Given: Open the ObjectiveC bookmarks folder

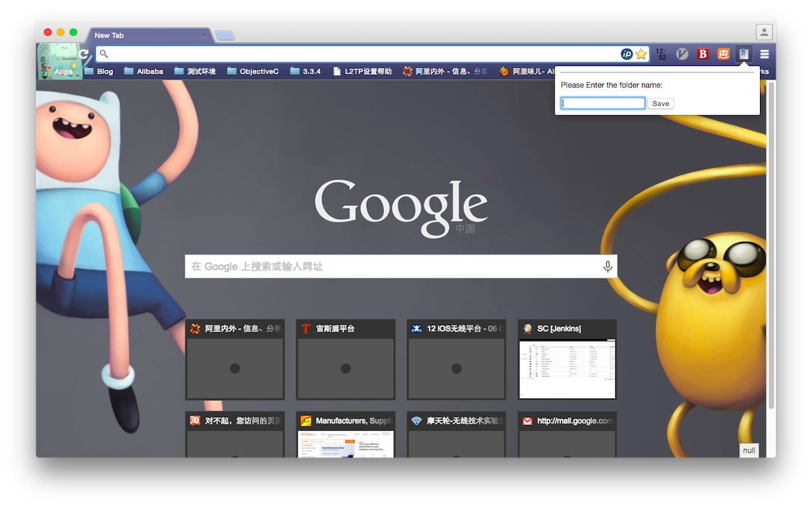Looking at the screenshot, I should point(252,72).
